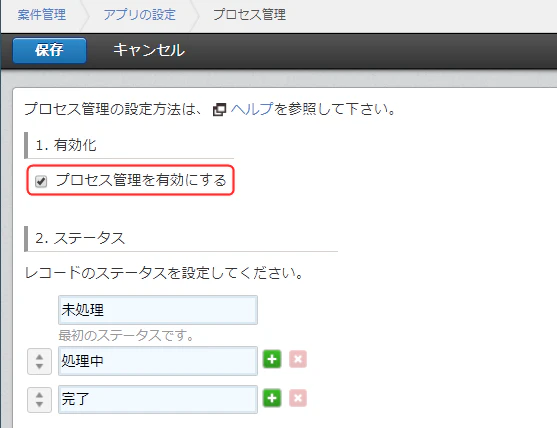The width and height of the screenshot is (557, 428).
Task: Click the 2. ステータス section heading
Action: click(80, 238)
